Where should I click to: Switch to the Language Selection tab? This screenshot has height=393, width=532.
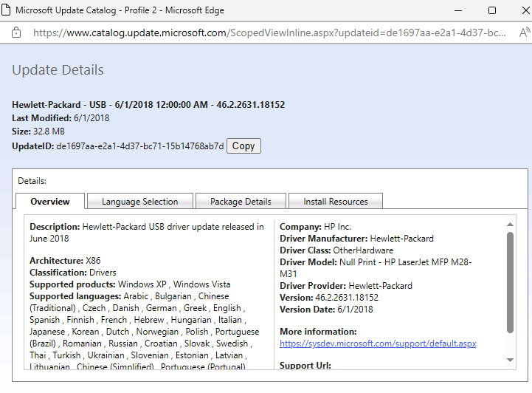(139, 202)
